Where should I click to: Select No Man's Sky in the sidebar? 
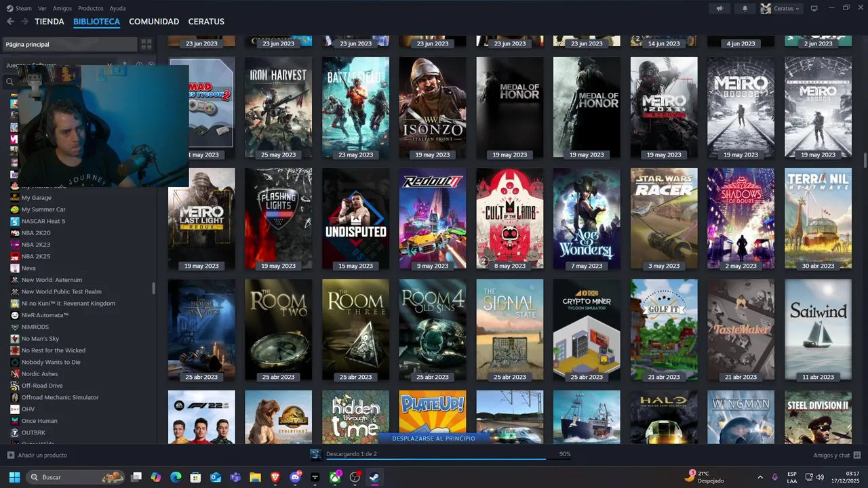tap(40, 338)
